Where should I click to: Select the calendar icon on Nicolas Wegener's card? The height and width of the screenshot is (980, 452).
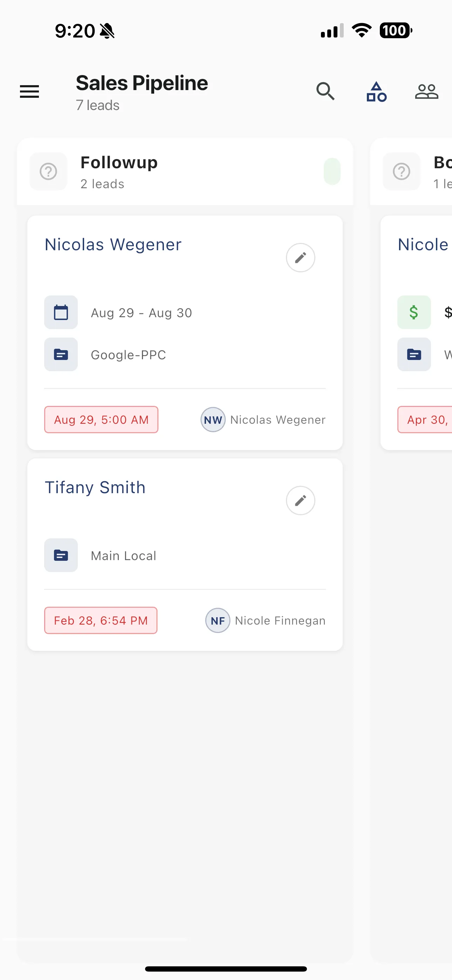[x=61, y=312]
